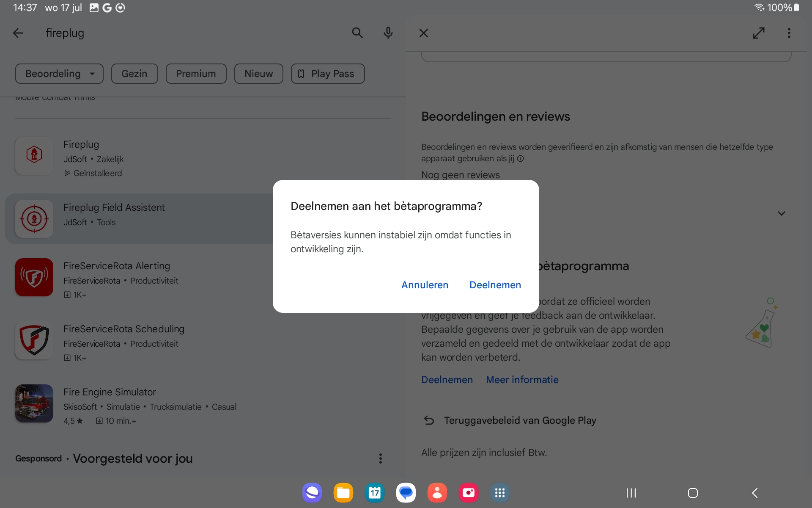The image size is (812, 508).
Task: Tap the home navigation button
Action: (x=692, y=492)
